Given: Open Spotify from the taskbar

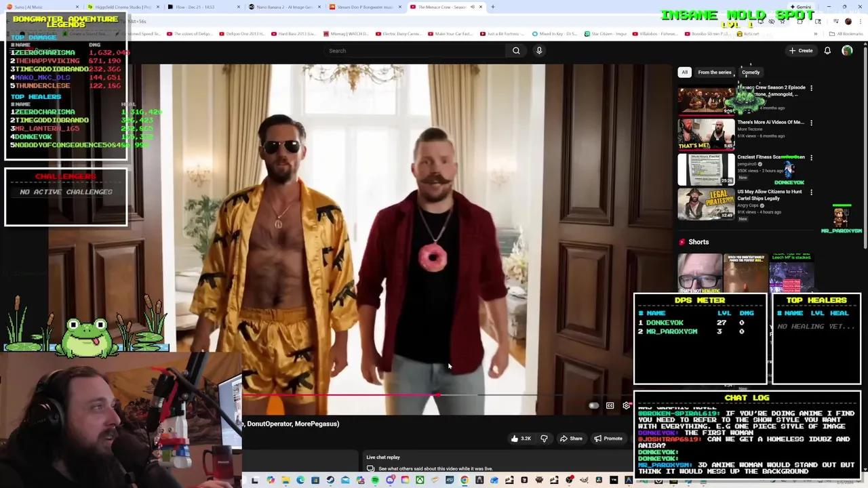Looking at the screenshot, I should pos(375,481).
